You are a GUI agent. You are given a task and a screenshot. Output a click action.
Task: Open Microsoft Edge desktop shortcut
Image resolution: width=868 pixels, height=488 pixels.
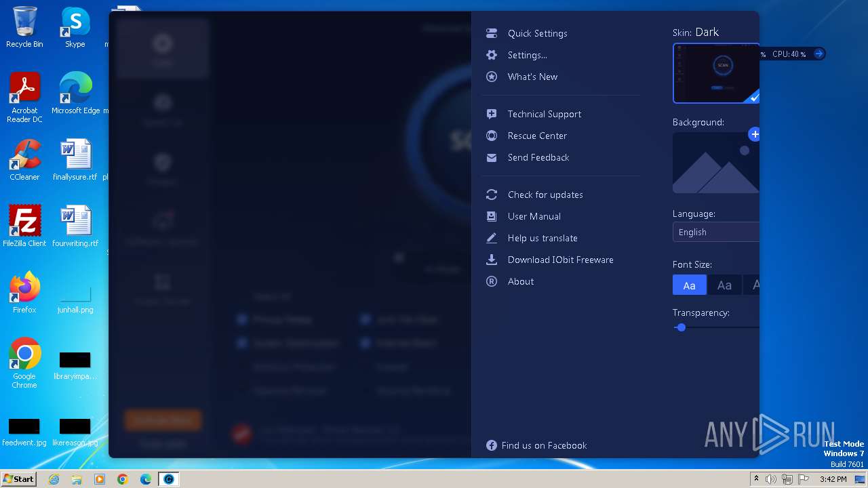76,94
